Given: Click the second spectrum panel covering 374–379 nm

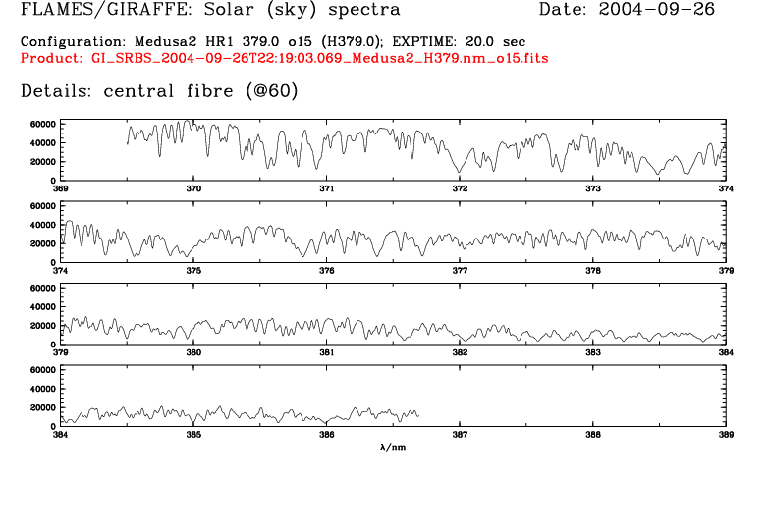Looking at the screenshot, I should (393, 232).
